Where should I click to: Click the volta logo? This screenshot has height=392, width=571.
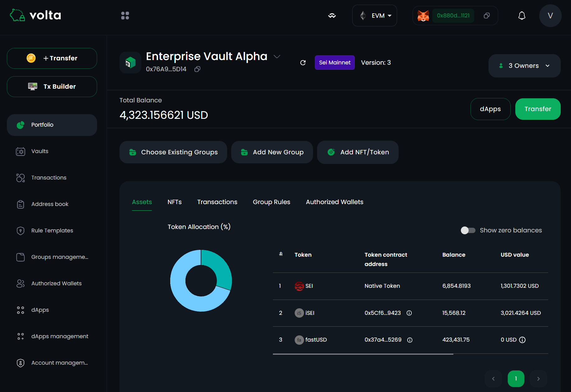point(35,15)
